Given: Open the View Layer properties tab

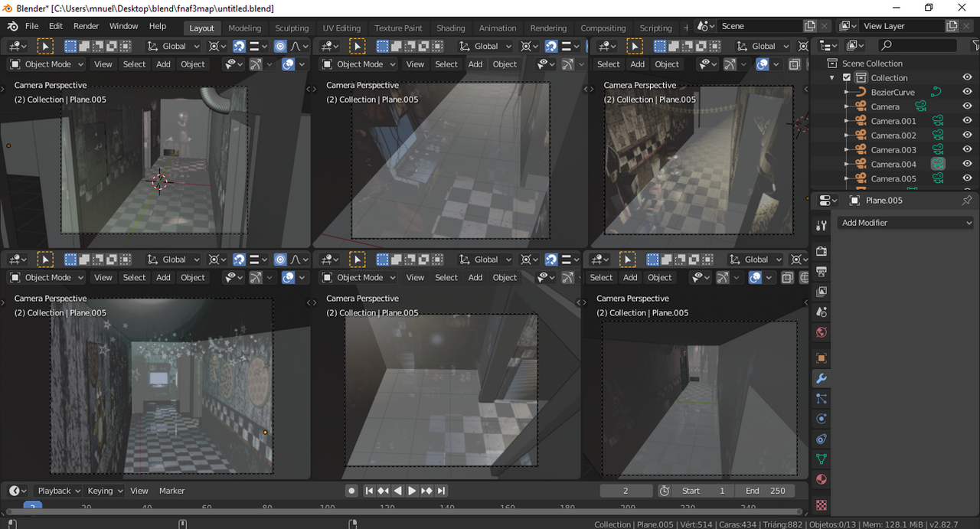Looking at the screenshot, I should (822, 292).
